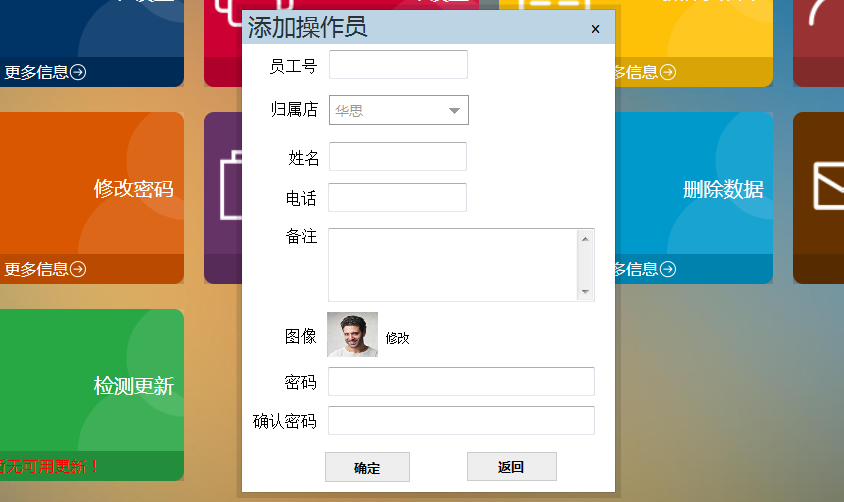This screenshot has height=502, width=844.
Task: Select the operator profile photo thumbnail
Action: [x=352, y=335]
